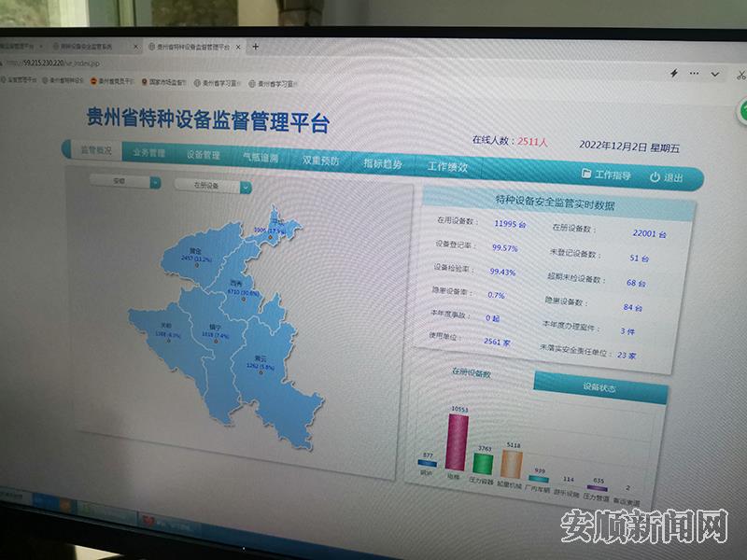The height and width of the screenshot is (560, 747).
Task: Click the blue 锅炉 bar labeled 877
Action: pos(427,462)
